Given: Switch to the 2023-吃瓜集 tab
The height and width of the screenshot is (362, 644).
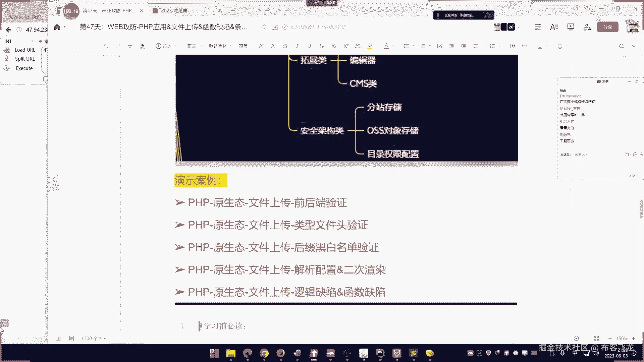Looking at the screenshot, I should [174, 11].
